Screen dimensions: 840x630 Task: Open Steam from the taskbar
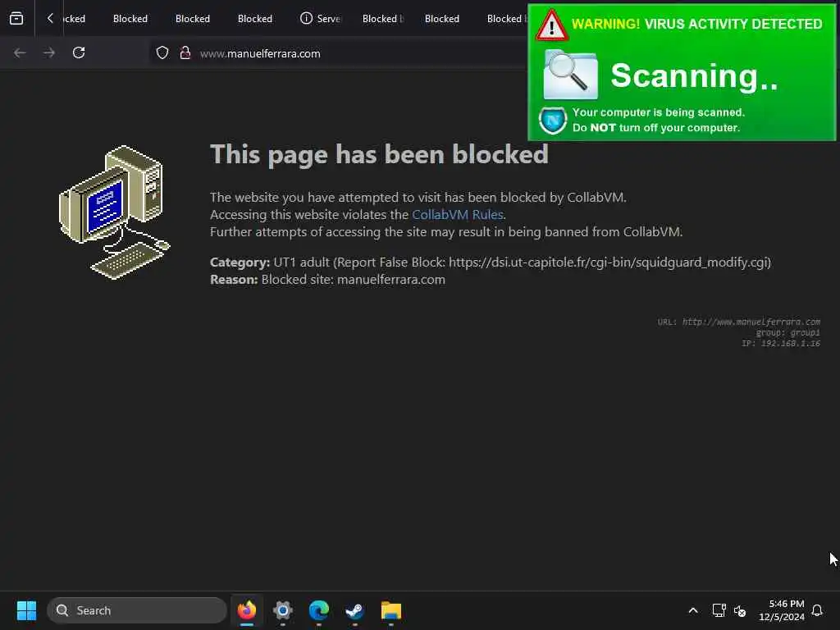click(354, 610)
